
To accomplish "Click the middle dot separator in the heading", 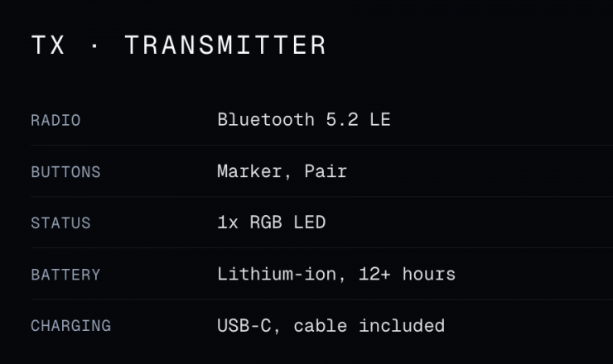I will (94, 45).
